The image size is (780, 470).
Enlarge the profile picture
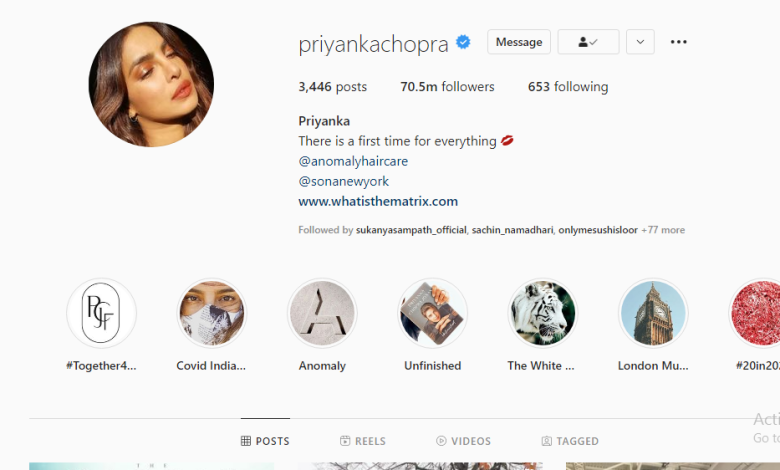tap(151, 85)
